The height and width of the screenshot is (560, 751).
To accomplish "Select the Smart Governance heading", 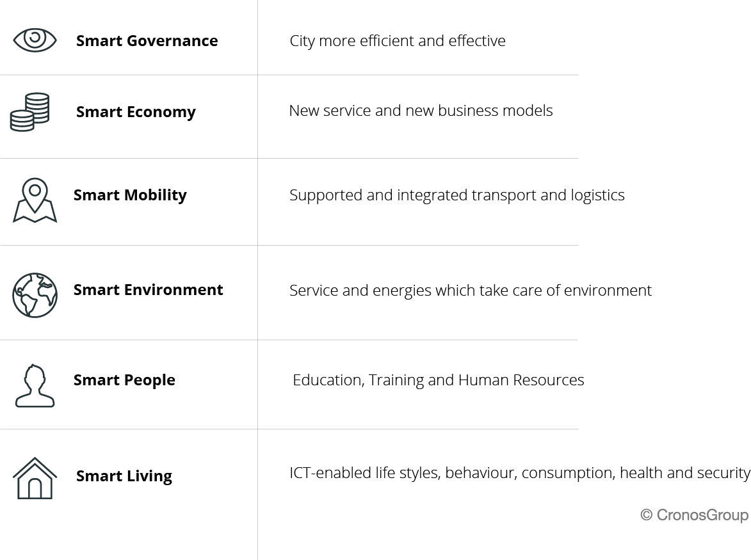I will point(147,41).
